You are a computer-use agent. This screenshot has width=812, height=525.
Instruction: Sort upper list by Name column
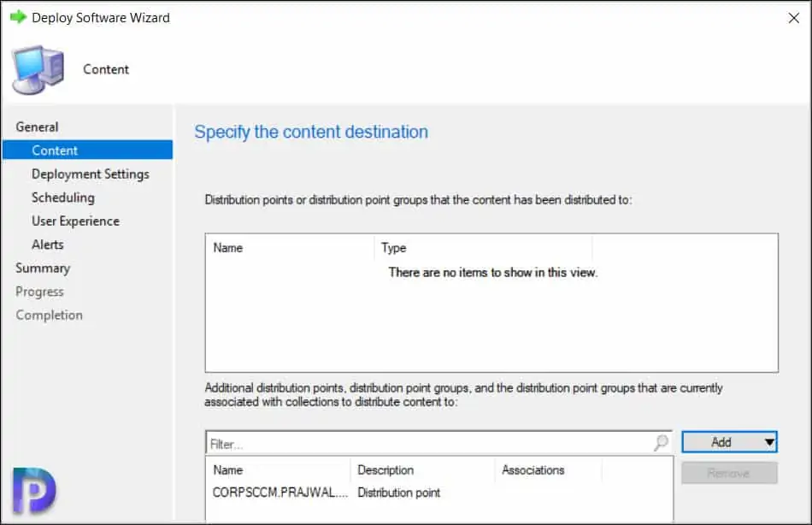[x=290, y=248]
